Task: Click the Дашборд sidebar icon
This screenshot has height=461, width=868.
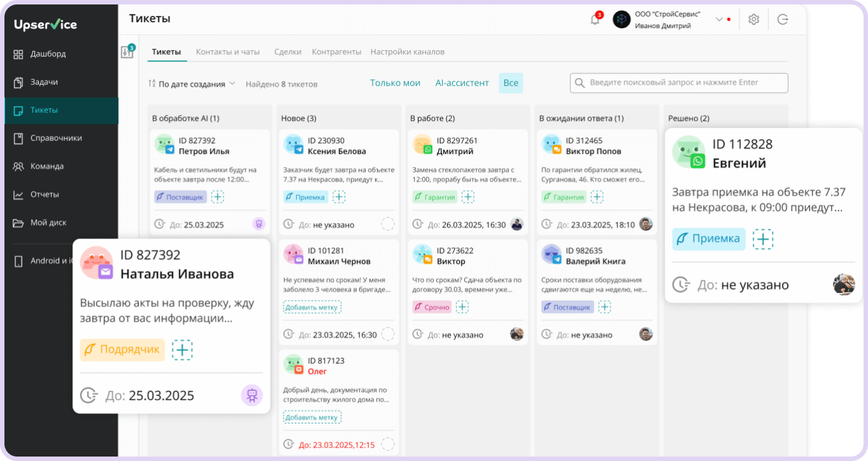Action: [x=18, y=54]
